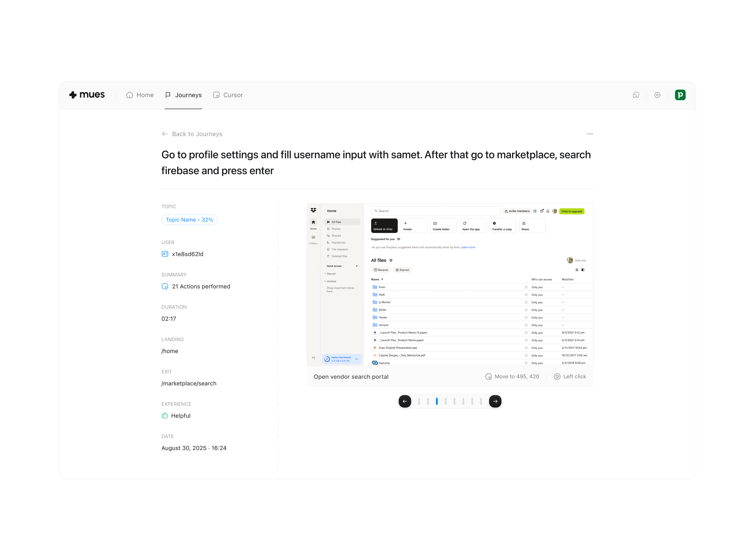Collapse the Starred section in the sidebar

point(325,274)
